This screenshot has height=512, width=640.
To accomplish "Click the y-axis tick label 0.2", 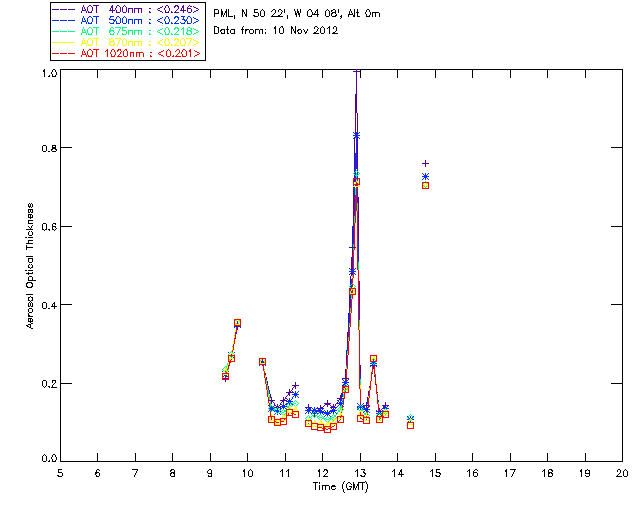I will pyautogui.click(x=49, y=384).
